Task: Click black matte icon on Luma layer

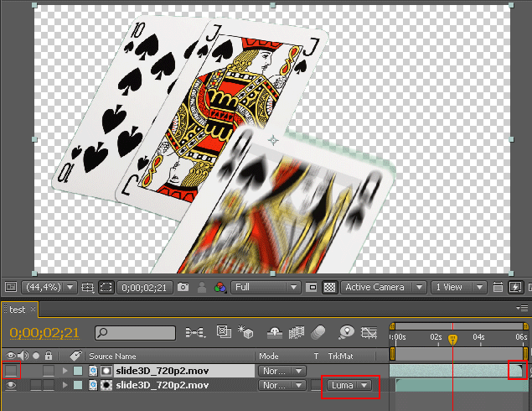Action: (x=106, y=385)
